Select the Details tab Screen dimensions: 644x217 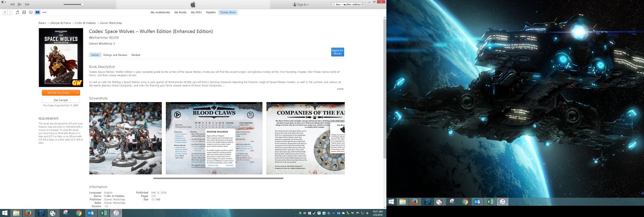point(95,55)
